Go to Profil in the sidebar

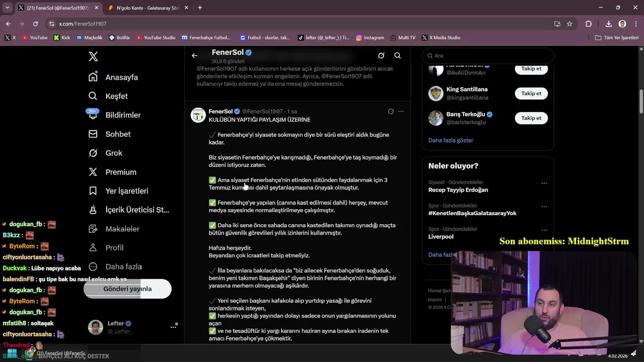106,247
